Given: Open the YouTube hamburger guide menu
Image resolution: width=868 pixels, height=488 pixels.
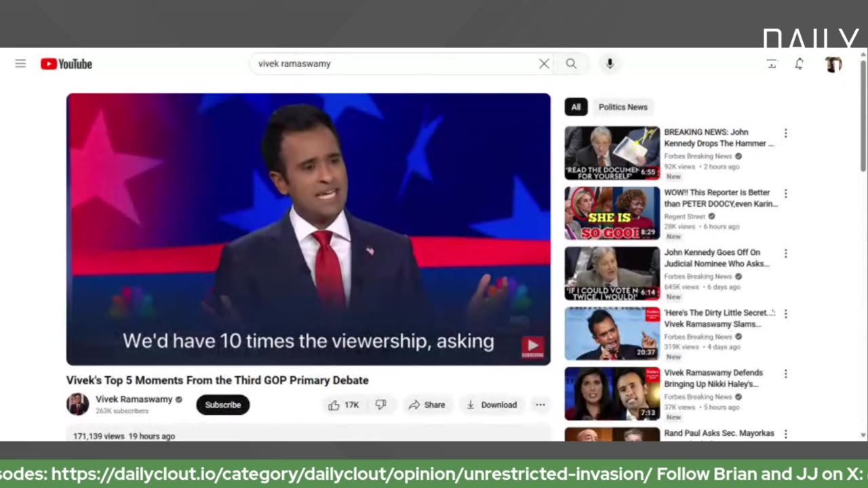Looking at the screenshot, I should [20, 64].
